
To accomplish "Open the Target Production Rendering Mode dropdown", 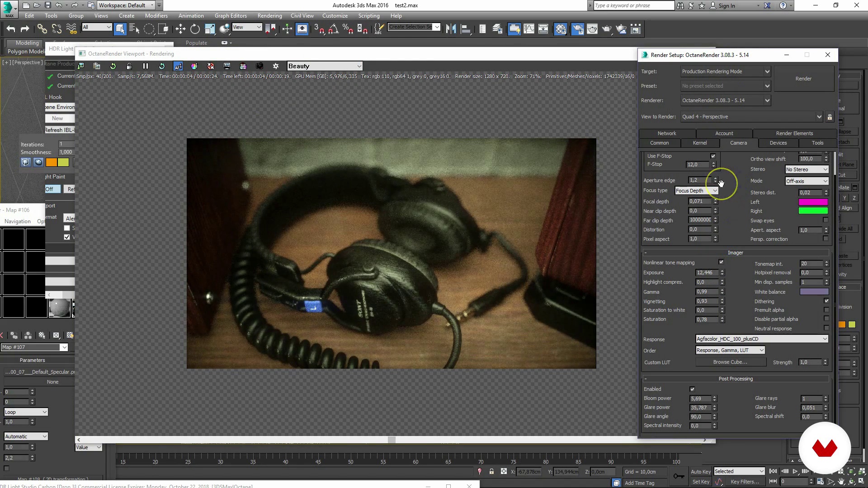I will (726, 71).
